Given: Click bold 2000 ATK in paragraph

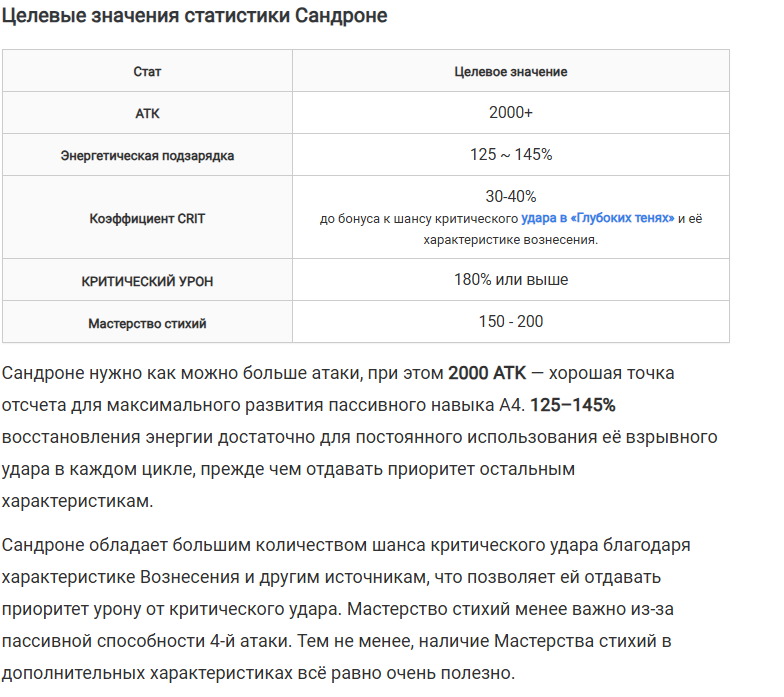Looking at the screenshot, I should pos(487,373).
